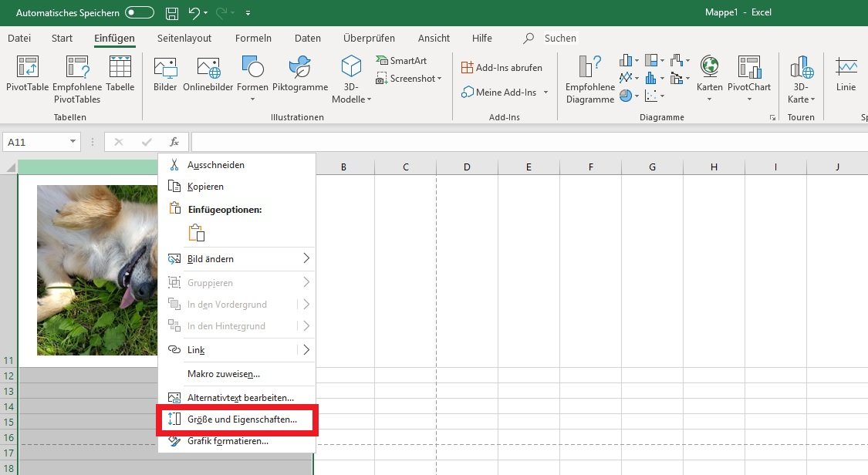Choose Größe und Eigenschaften menu entry

241,419
